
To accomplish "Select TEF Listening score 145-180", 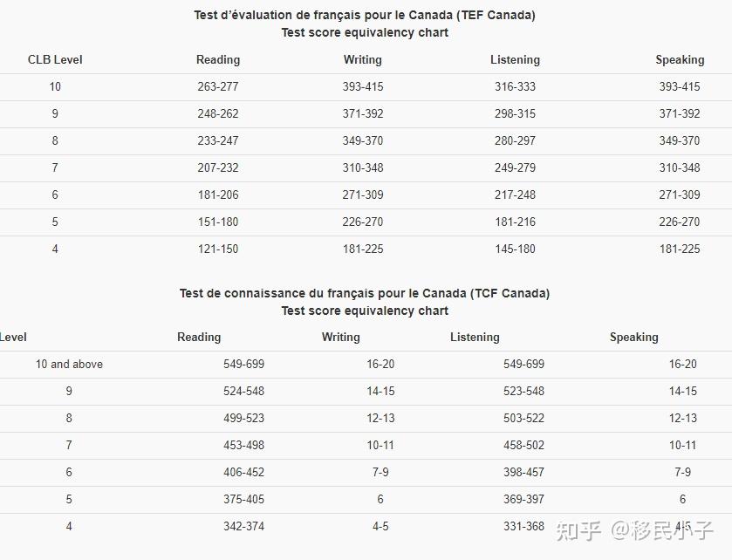I will [515, 249].
